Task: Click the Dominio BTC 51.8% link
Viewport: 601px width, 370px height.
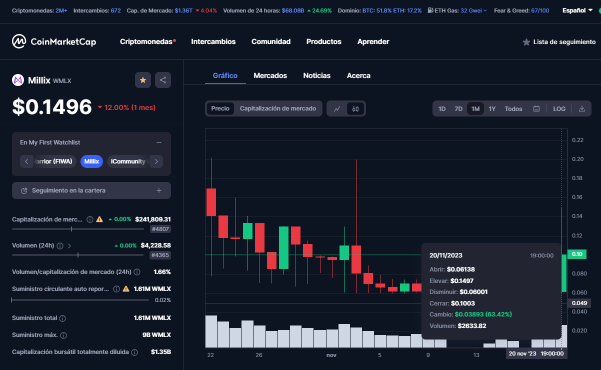Action: point(379,11)
